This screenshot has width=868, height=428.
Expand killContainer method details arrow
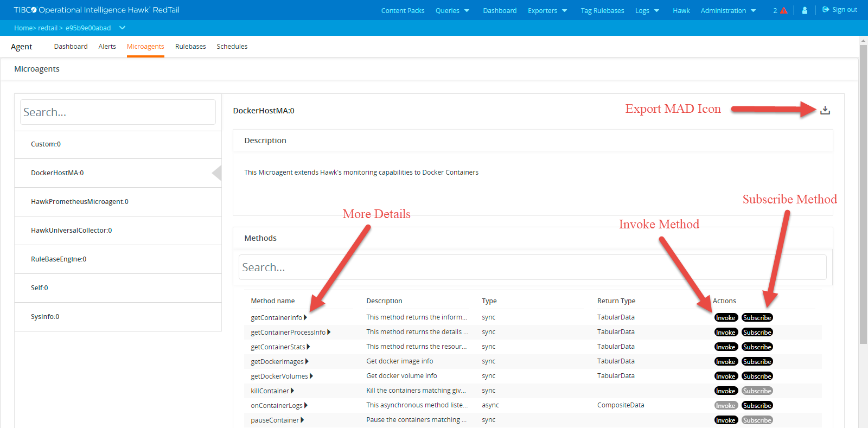292,391
